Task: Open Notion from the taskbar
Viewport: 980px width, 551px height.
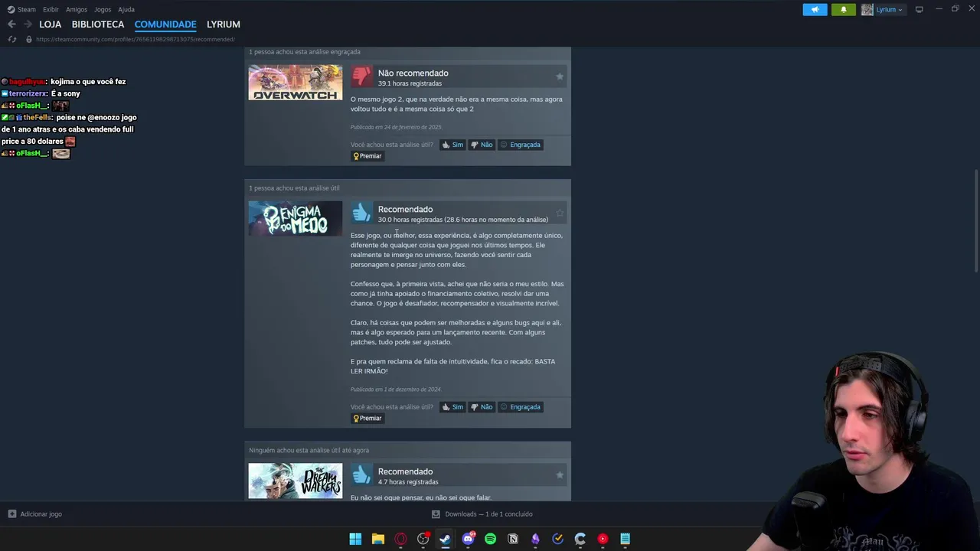Action: tap(513, 539)
